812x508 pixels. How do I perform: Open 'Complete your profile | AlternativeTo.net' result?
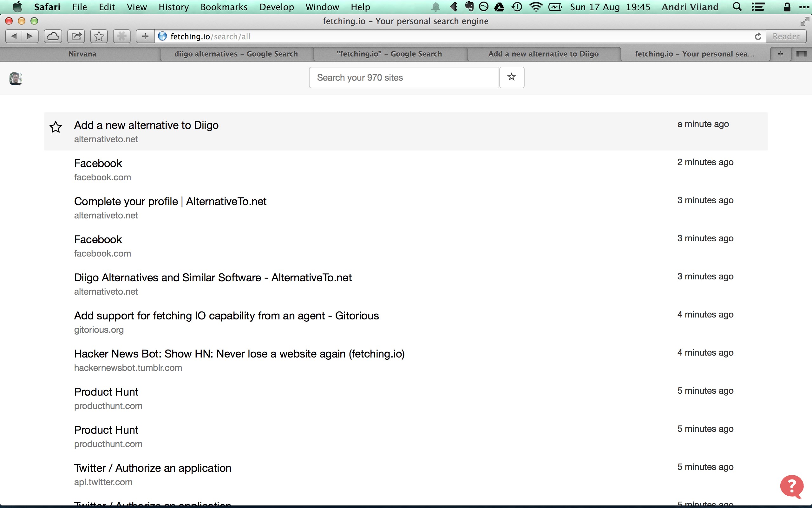coord(170,201)
